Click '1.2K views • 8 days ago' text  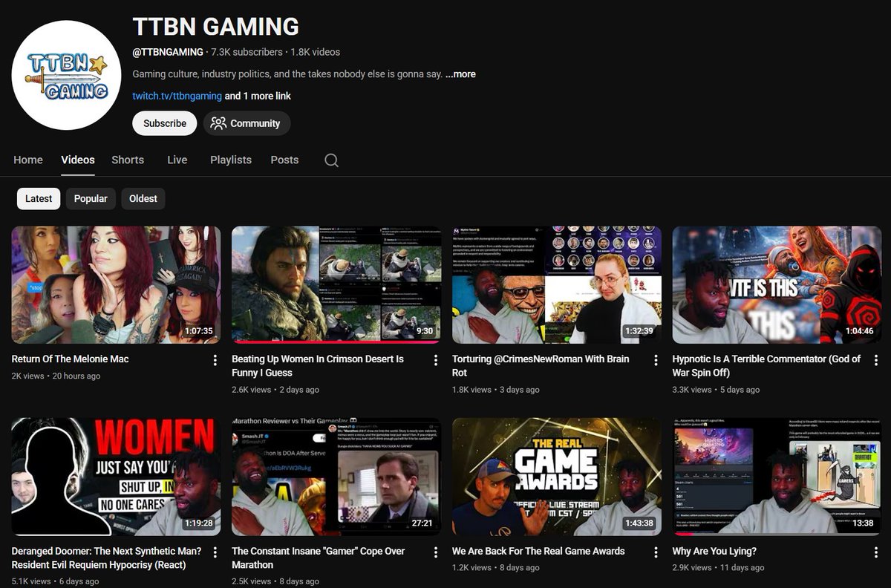(x=495, y=568)
